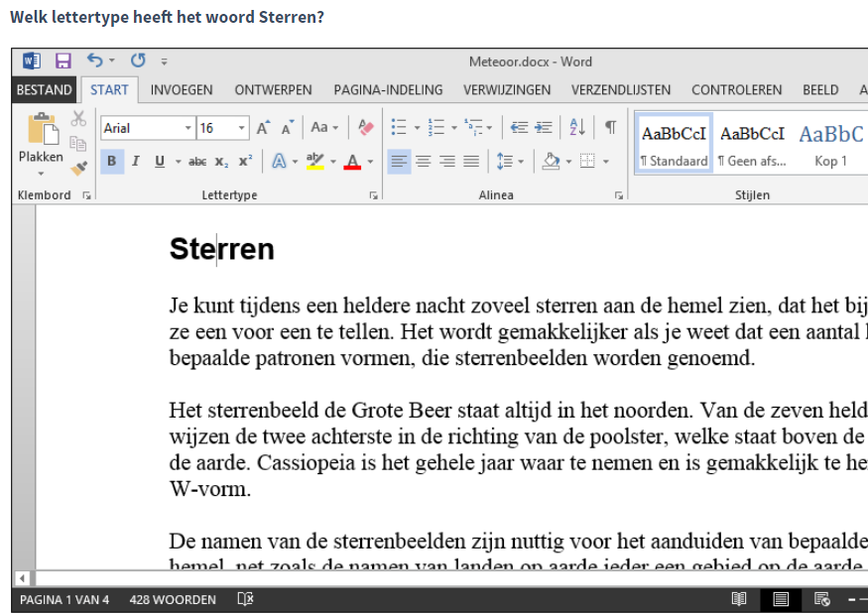
Task: Open the PAGINA-INDELING ribbon tab
Action: 388,89
